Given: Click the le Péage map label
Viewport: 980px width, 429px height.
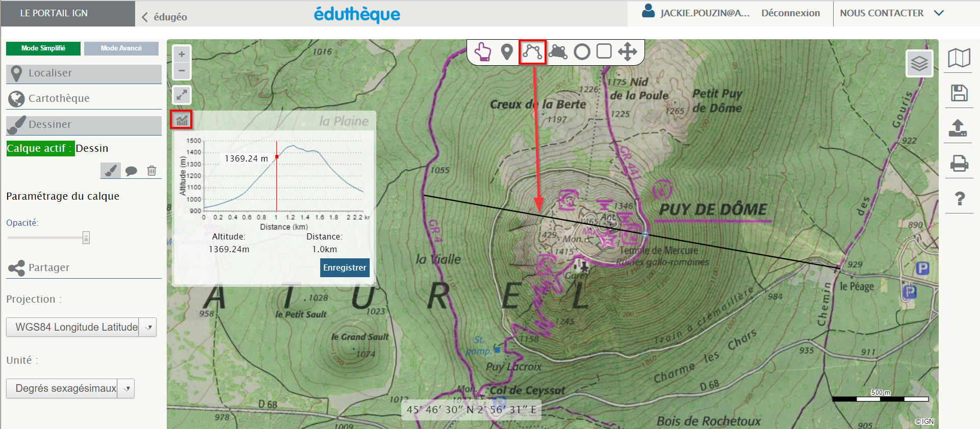Looking at the screenshot, I should click(857, 286).
